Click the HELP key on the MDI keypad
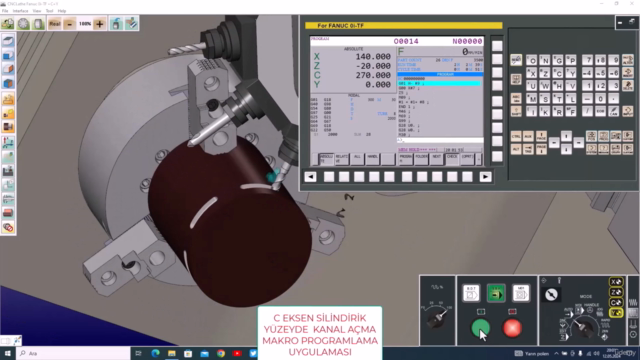The height and width of the screenshot is (360, 640). coord(516,79)
